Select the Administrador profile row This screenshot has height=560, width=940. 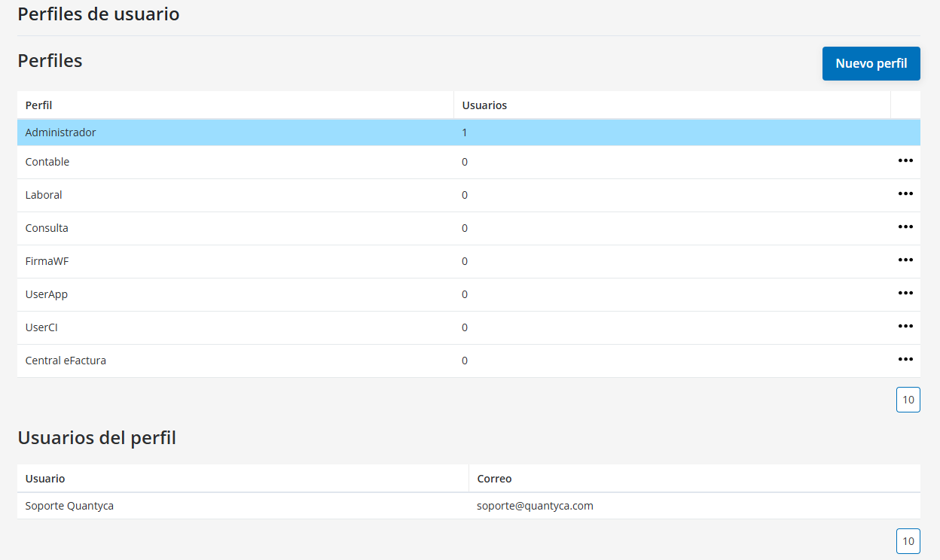coord(468,132)
